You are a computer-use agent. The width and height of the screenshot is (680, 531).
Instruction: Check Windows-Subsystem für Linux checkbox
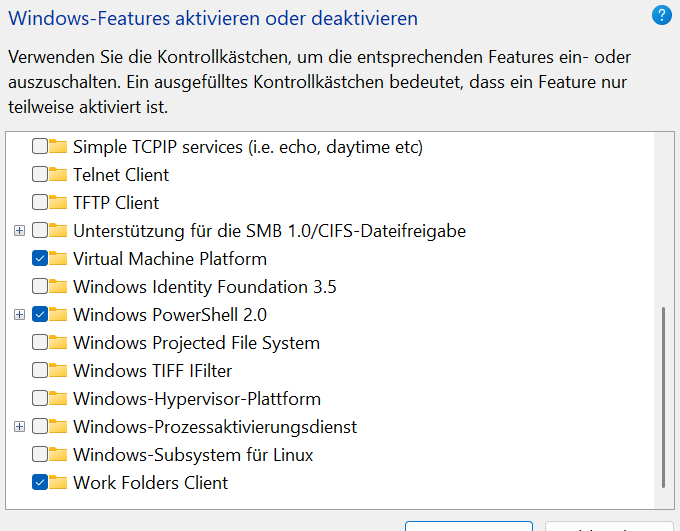tap(39, 455)
